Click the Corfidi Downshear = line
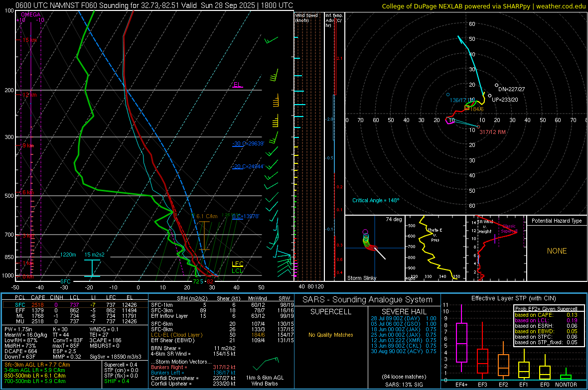 (193, 378)
